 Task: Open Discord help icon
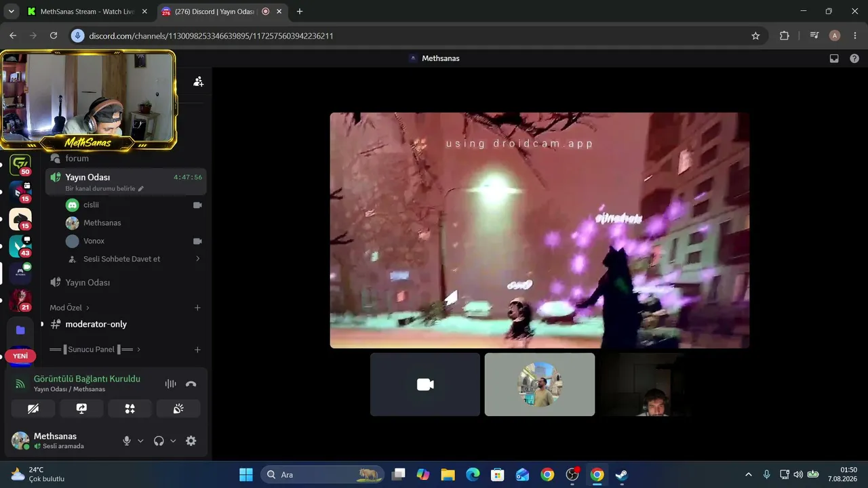point(854,58)
